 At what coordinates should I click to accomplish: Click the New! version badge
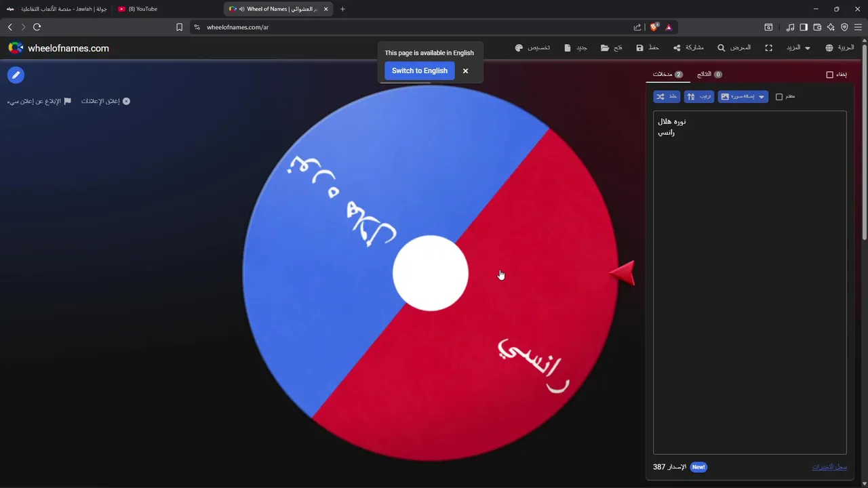(698, 467)
